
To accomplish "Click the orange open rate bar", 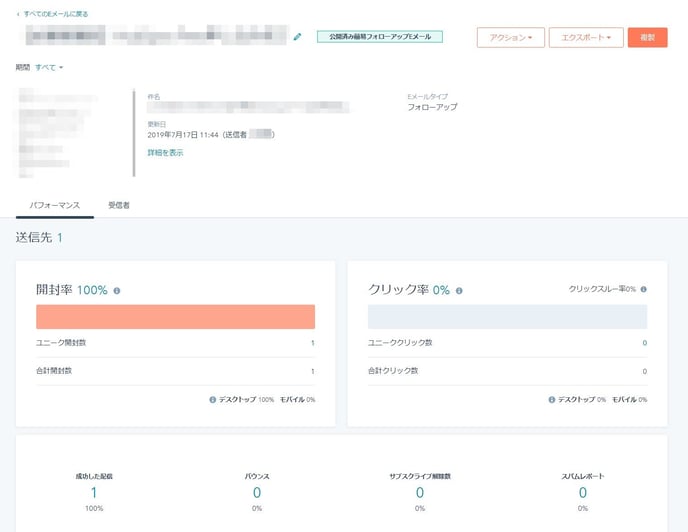I will coord(176,317).
